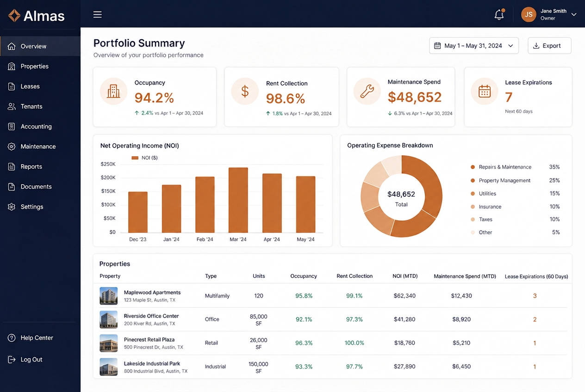Click the Utilities legend entry
This screenshot has width=585, height=392.
point(515,194)
